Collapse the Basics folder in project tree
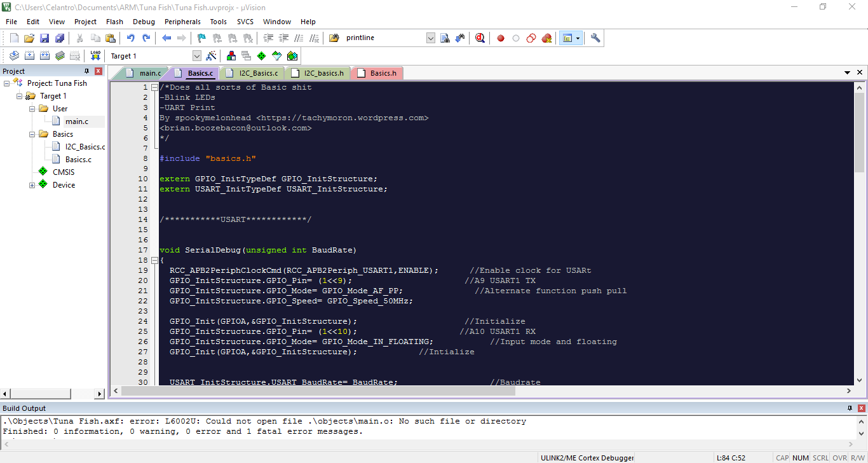 (x=32, y=134)
